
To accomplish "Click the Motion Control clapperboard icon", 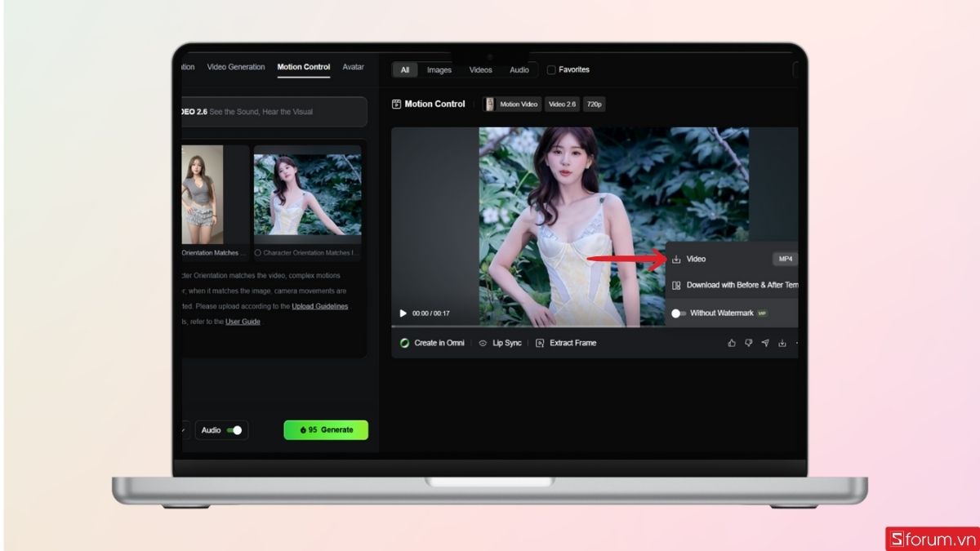I will (x=395, y=104).
